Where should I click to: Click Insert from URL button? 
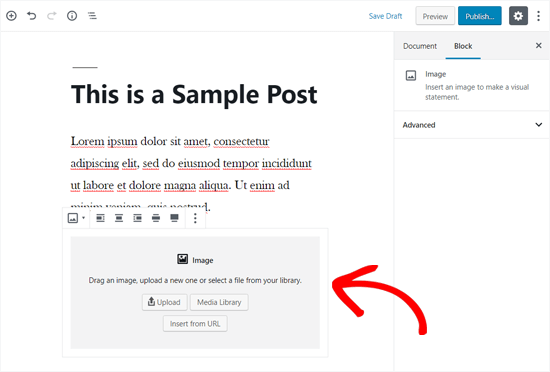[x=195, y=324]
